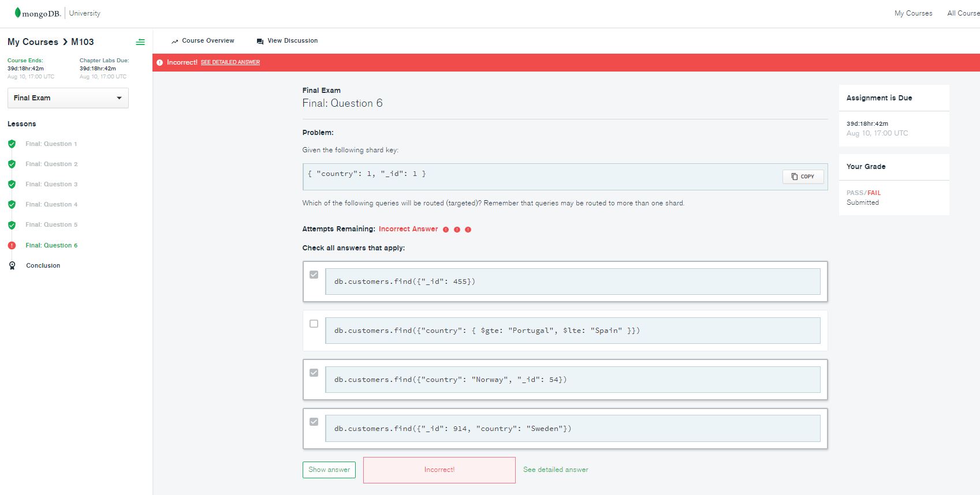The width and height of the screenshot is (980, 495).
Task: Open the See detailed answer link below answers
Action: point(556,470)
